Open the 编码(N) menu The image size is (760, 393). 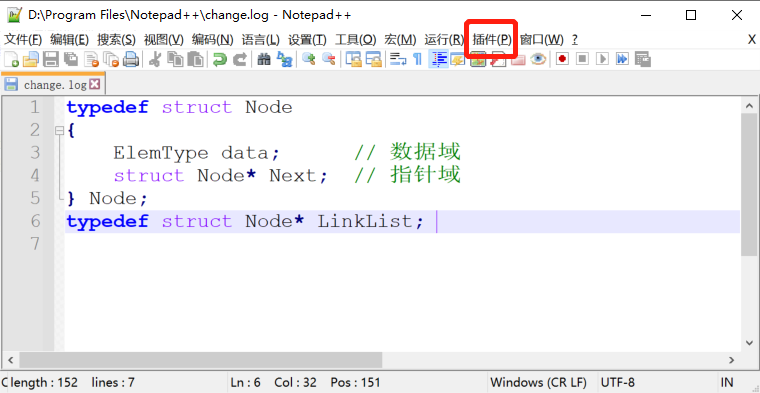coord(212,39)
